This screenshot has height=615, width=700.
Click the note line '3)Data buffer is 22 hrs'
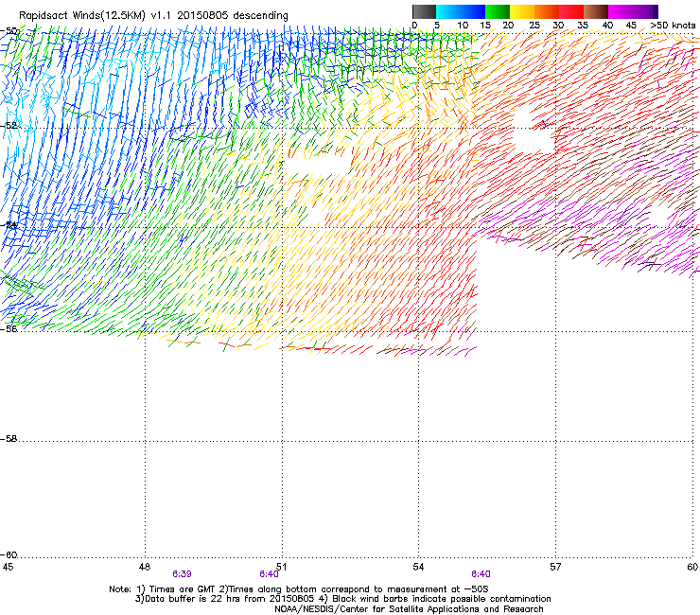click(342, 599)
